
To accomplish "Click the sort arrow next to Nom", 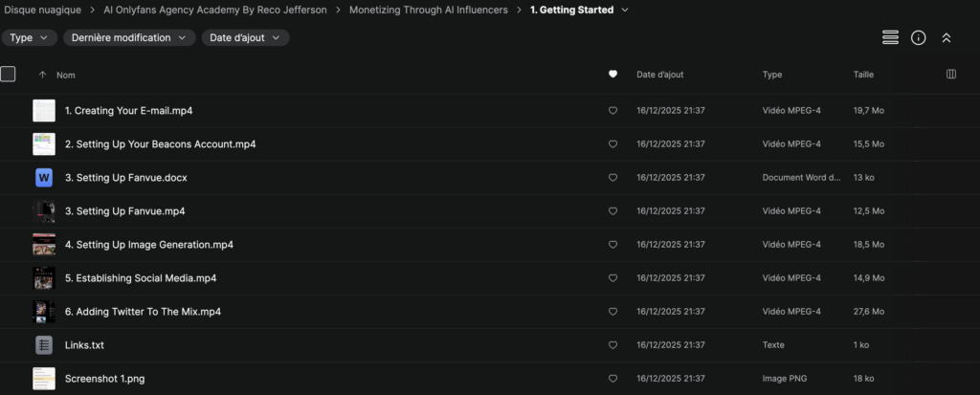I will (x=42, y=75).
